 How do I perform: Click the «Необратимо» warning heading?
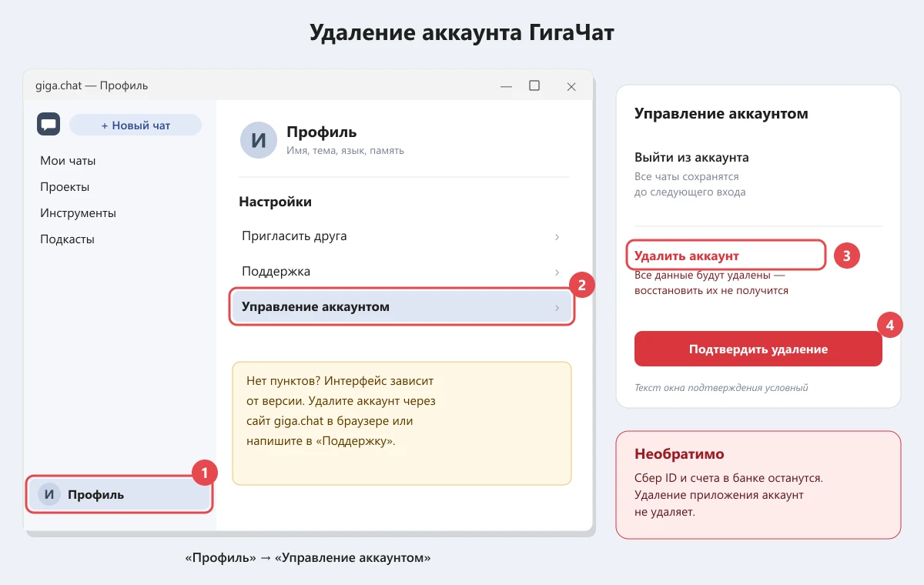point(679,454)
